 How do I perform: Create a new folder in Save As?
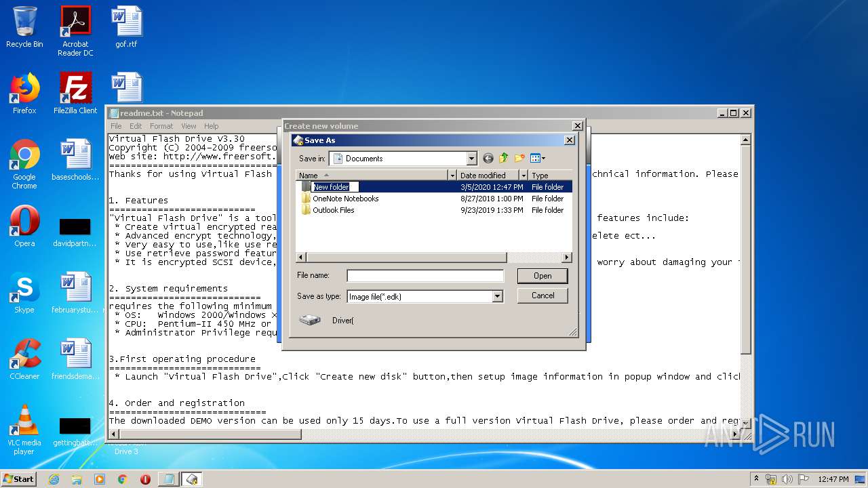click(x=519, y=159)
